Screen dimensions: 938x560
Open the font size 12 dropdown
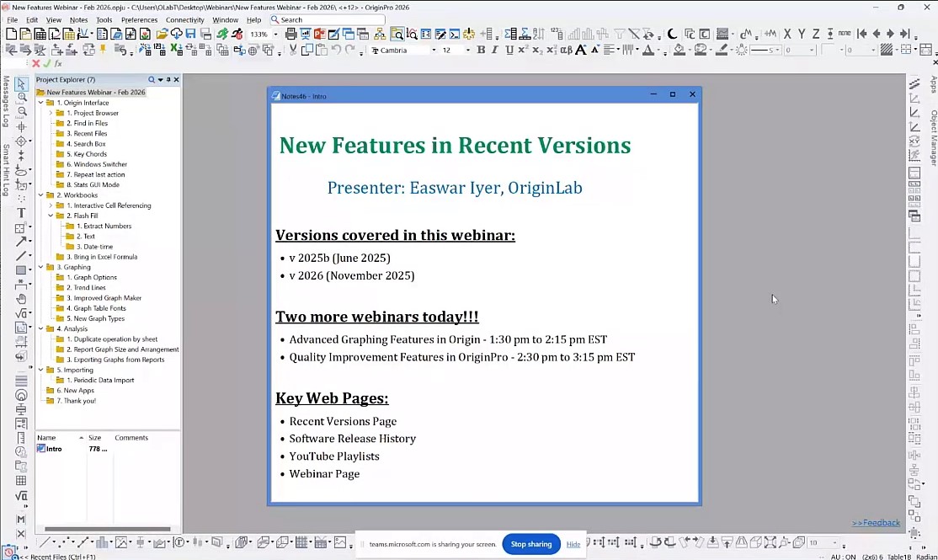[x=468, y=51]
